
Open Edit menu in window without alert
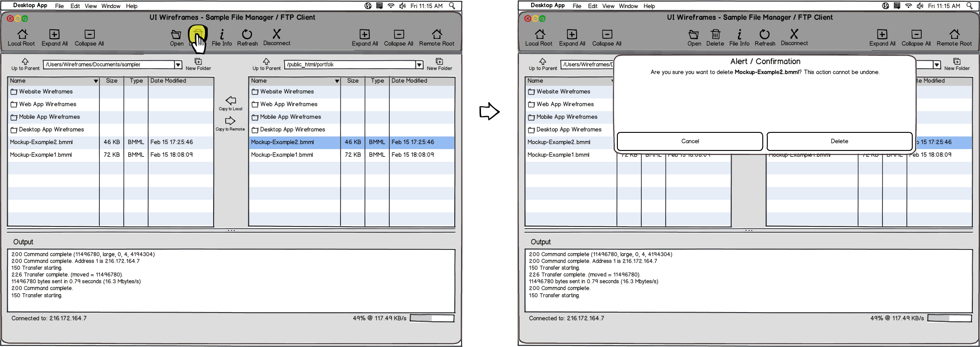tap(75, 6)
